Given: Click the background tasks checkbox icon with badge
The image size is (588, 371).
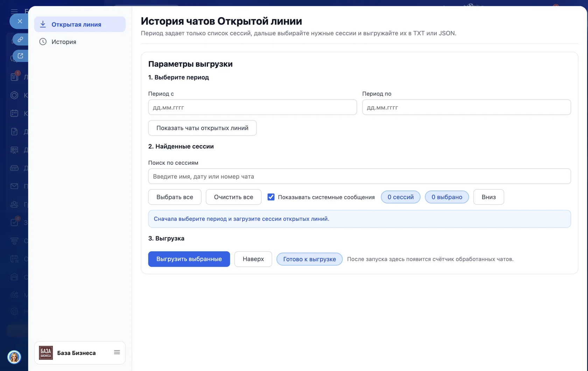Looking at the screenshot, I should (15, 222).
